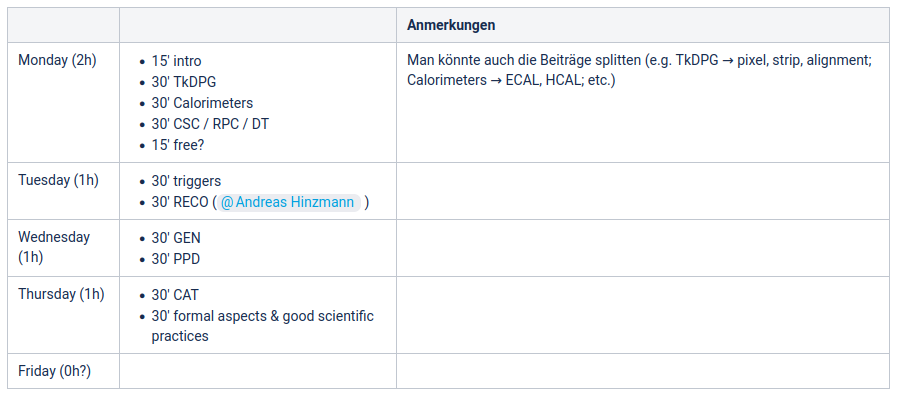Screen dimensions: 915x394
Task: Select the 30' TkDPG list item
Action: click(184, 82)
